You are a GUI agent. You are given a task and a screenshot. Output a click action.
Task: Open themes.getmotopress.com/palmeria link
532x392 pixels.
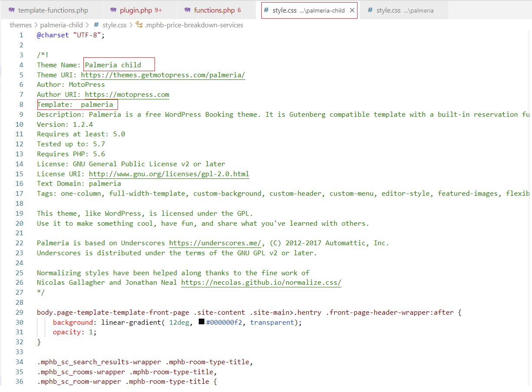(163, 75)
